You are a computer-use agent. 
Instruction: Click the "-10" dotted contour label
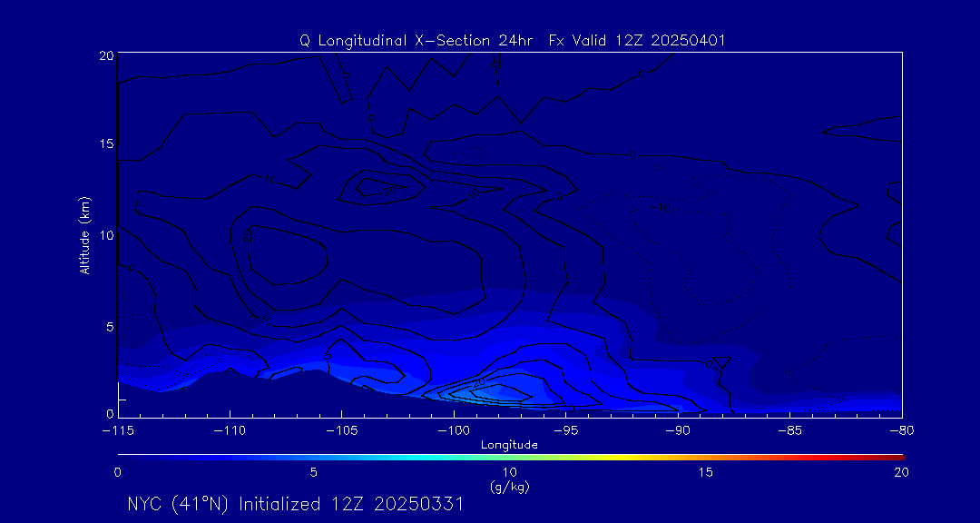660,208
